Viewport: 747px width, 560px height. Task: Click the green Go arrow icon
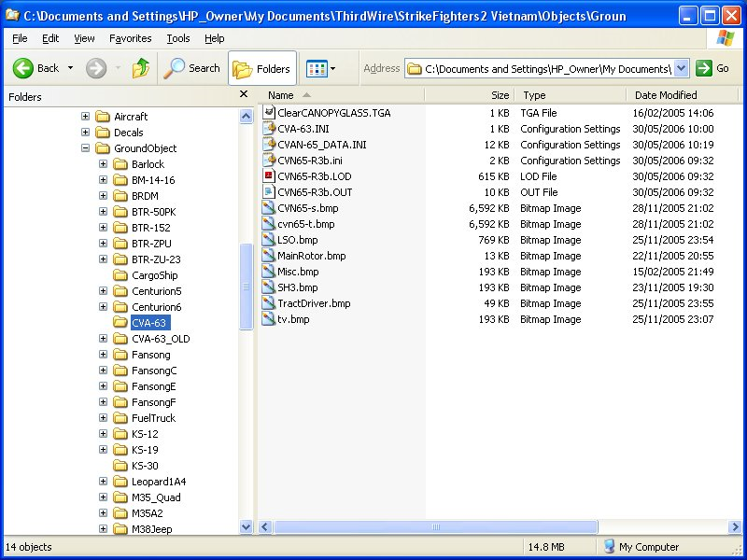(x=704, y=68)
